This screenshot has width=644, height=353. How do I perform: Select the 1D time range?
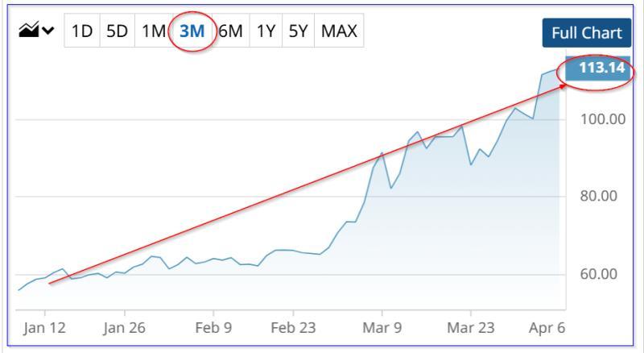pyautogui.click(x=82, y=31)
